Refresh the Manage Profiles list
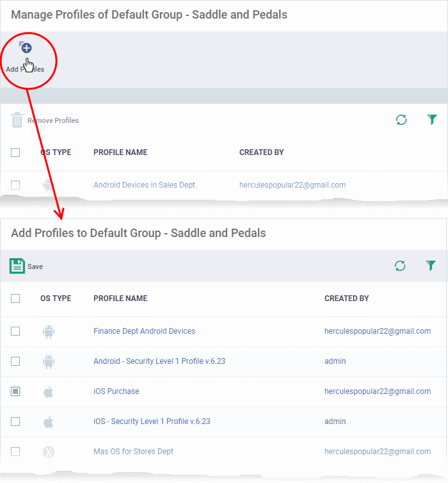Viewport: 448px width, 483px height. click(401, 120)
